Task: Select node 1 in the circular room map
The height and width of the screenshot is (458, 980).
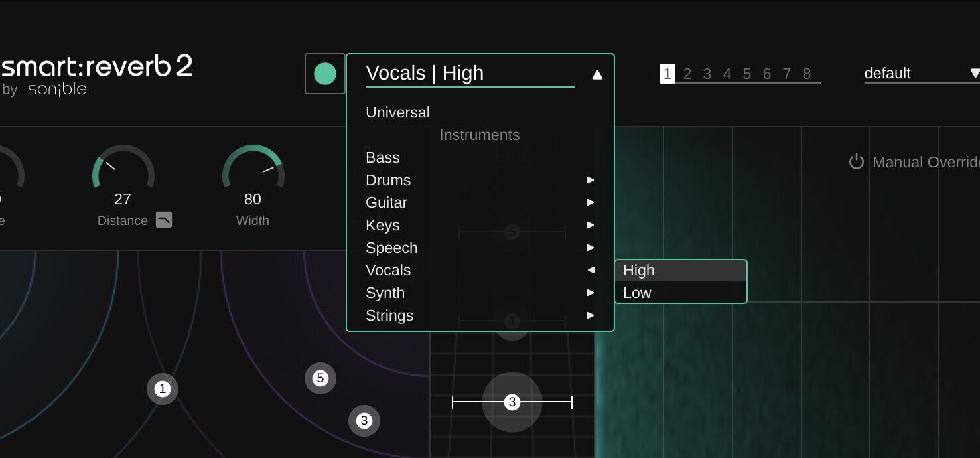Action: coord(163,389)
